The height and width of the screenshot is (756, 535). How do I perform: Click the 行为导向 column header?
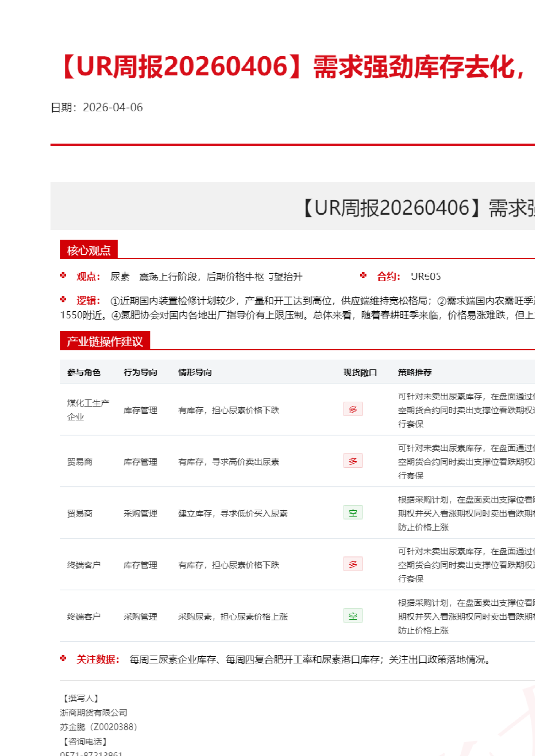pos(141,372)
